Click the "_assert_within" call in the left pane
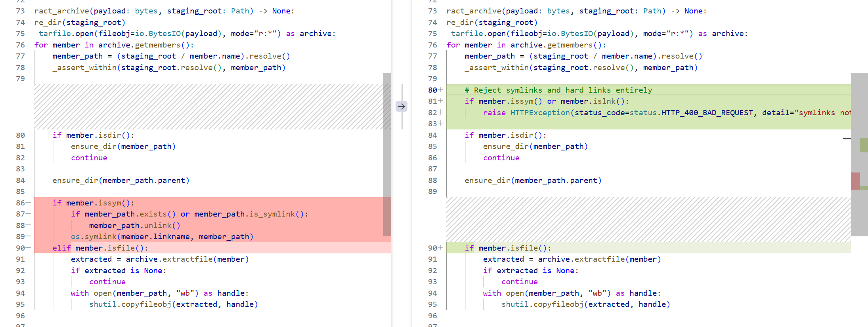 click(169, 67)
